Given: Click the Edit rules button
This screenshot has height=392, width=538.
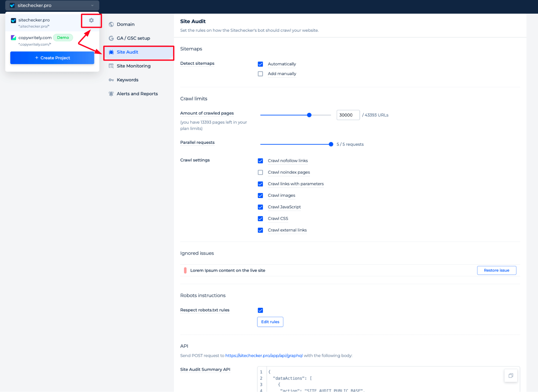Looking at the screenshot, I should click(271, 322).
